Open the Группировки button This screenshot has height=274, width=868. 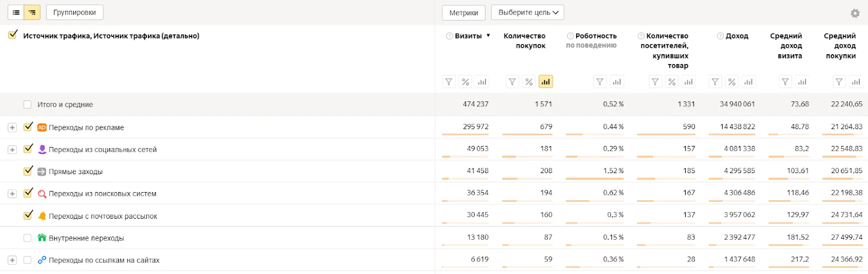click(75, 12)
